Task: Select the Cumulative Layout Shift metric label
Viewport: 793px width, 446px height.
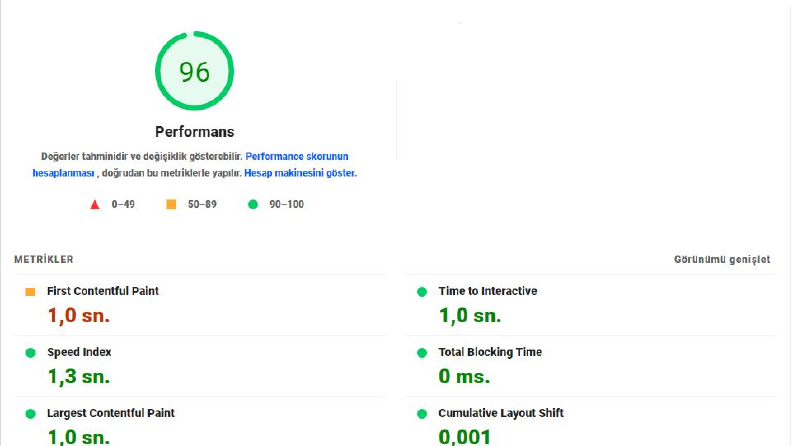Action: [501, 413]
